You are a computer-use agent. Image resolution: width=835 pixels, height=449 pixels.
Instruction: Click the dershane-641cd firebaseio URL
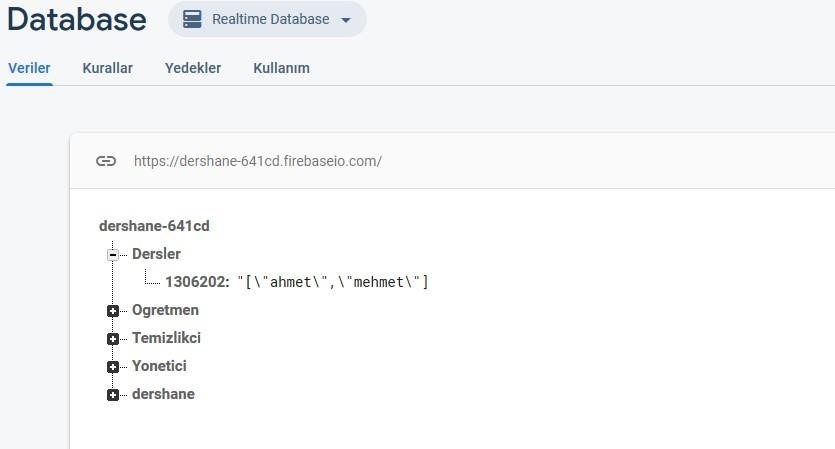tap(258, 161)
